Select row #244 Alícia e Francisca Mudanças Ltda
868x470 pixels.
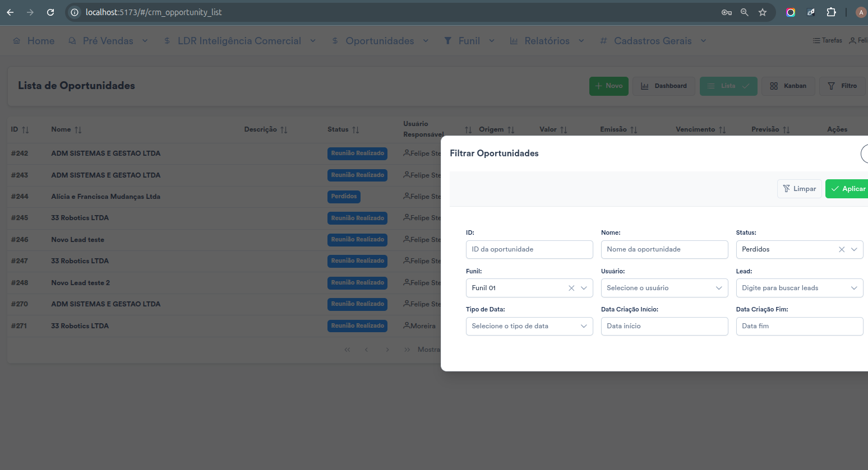(224, 197)
